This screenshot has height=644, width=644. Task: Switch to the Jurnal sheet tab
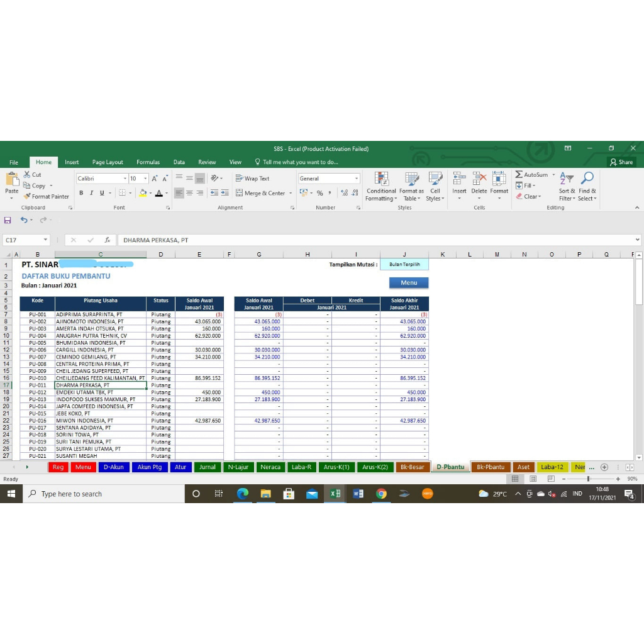(208, 467)
